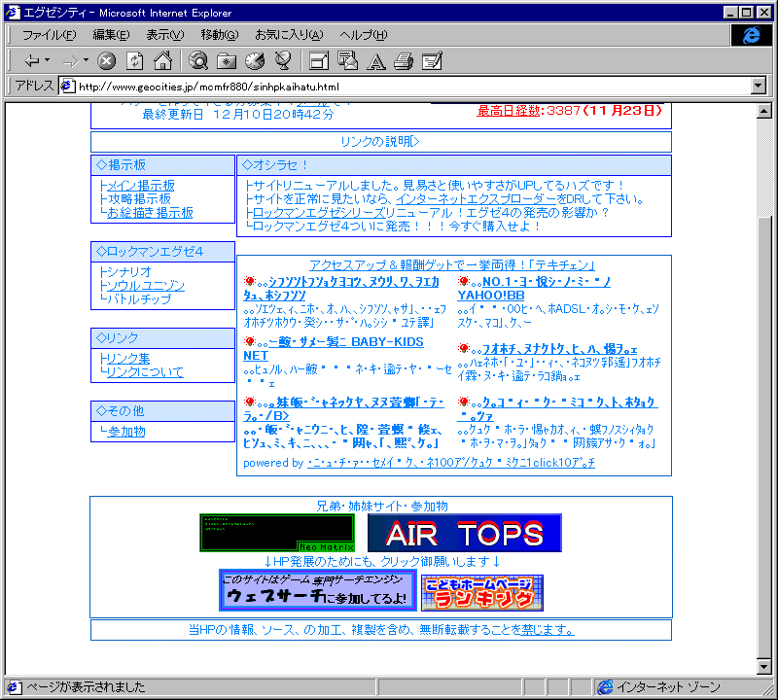Open the 参加物 link
The image size is (778, 700).
126,432
